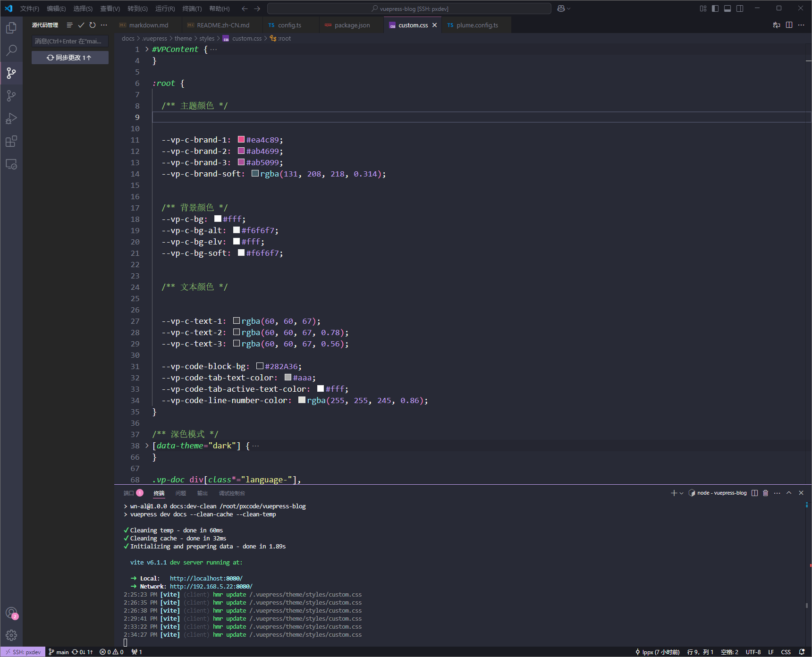This screenshot has width=812, height=657.
Task: Expand the folded data-theme dark block
Action: (x=147, y=446)
